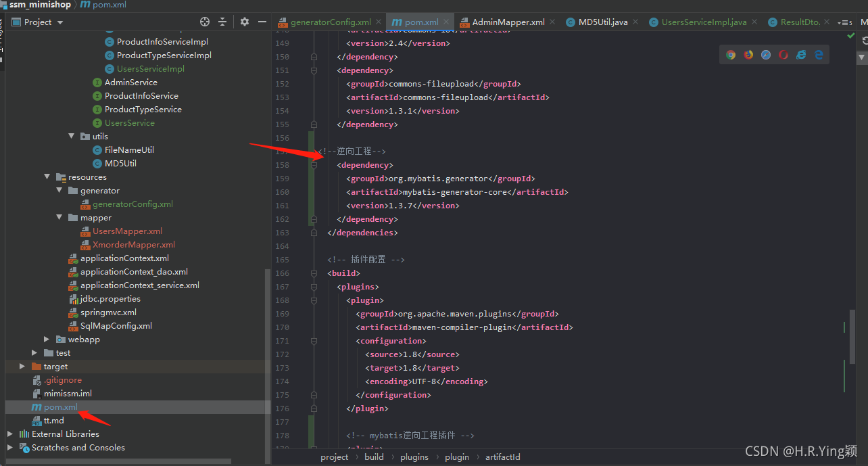Collapse the generator folder
Image resolution: width=868 pixels, height=466 pixels.
pos(59,190)
